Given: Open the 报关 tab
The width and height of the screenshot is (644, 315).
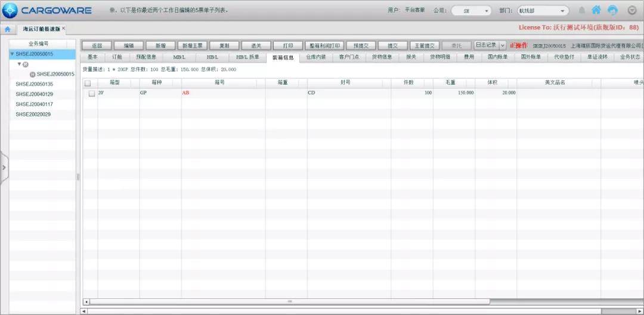Looking at the screenshot, I should (411, 57).
